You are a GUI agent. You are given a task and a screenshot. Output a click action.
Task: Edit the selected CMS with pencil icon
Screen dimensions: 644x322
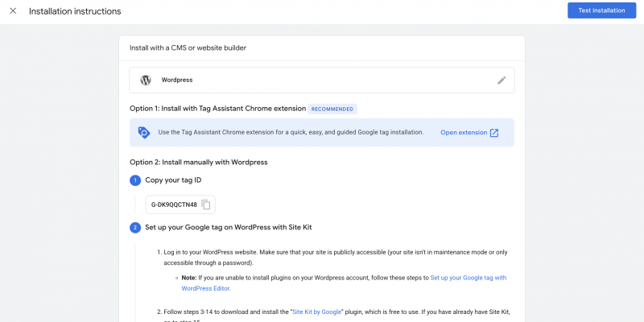click(502, 80)
